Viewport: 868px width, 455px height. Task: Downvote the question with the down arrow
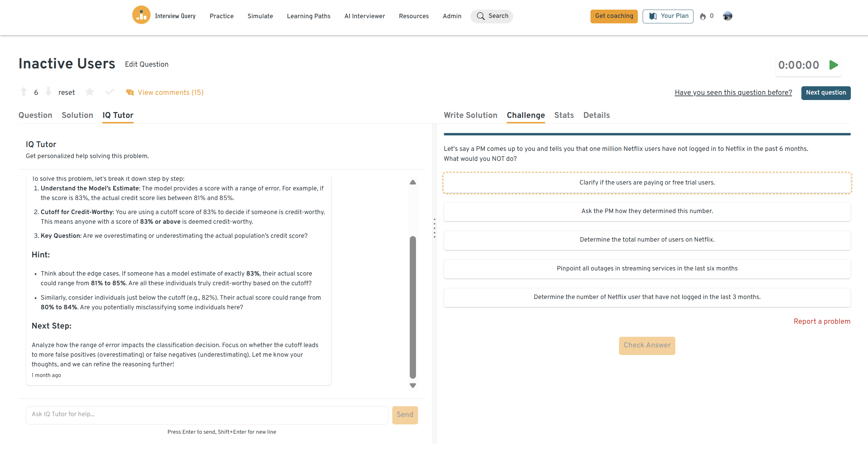(49, 92)
